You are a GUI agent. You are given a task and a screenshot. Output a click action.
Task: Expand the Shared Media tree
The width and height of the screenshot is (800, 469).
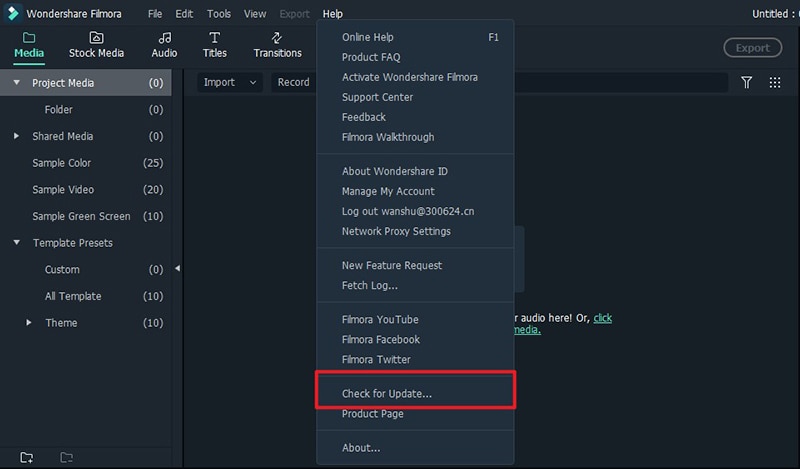[16, 136]
